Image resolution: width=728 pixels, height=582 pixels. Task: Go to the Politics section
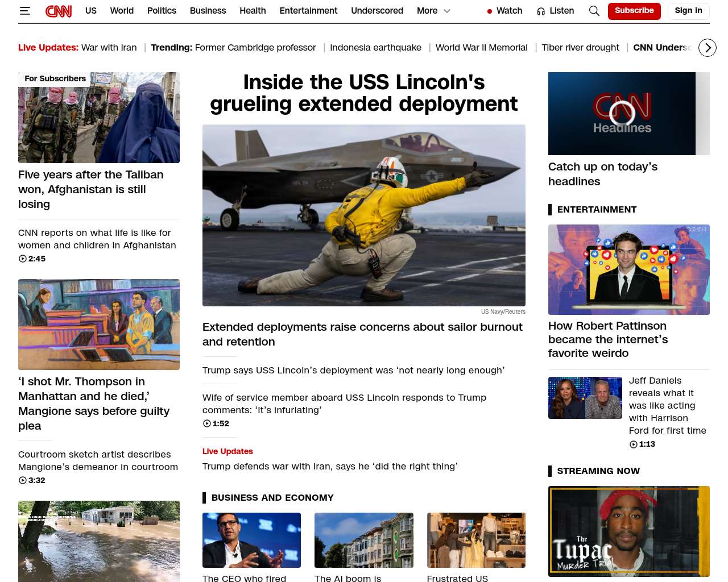[162, 11]
